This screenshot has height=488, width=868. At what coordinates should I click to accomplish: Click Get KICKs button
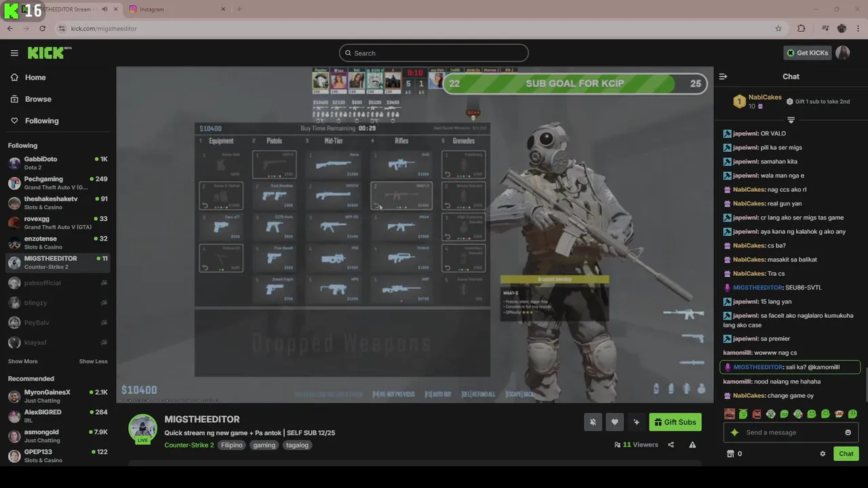pos(807,53)
